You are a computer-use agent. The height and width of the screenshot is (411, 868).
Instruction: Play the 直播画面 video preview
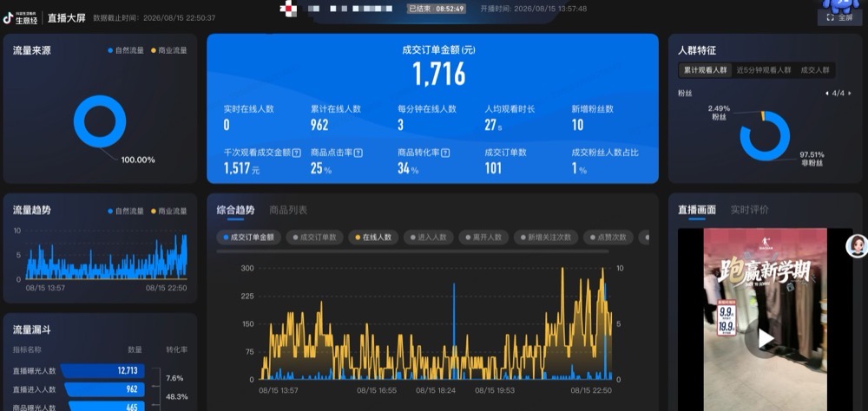coord(765,338)
